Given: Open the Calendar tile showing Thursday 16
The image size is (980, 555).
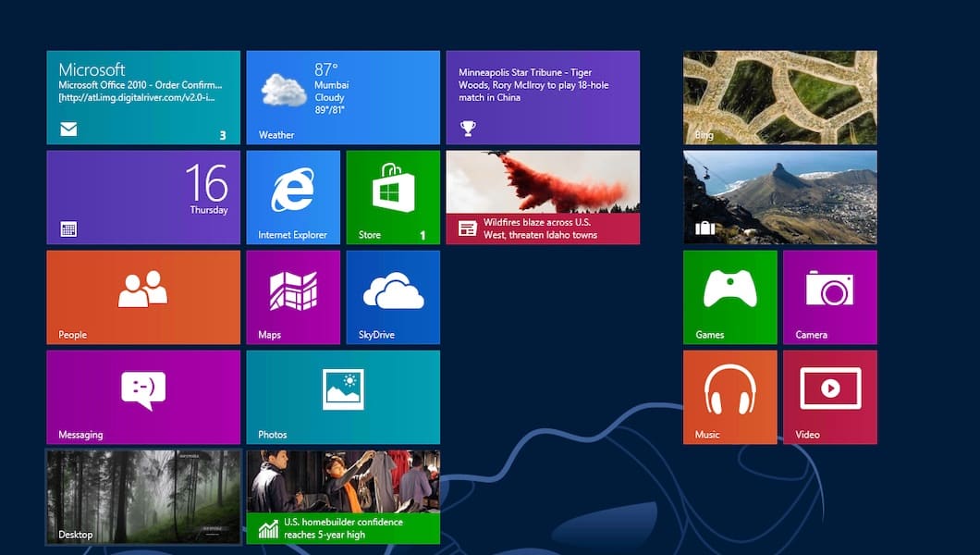Looking at the screenshot, I should click(x=142, y=196).
